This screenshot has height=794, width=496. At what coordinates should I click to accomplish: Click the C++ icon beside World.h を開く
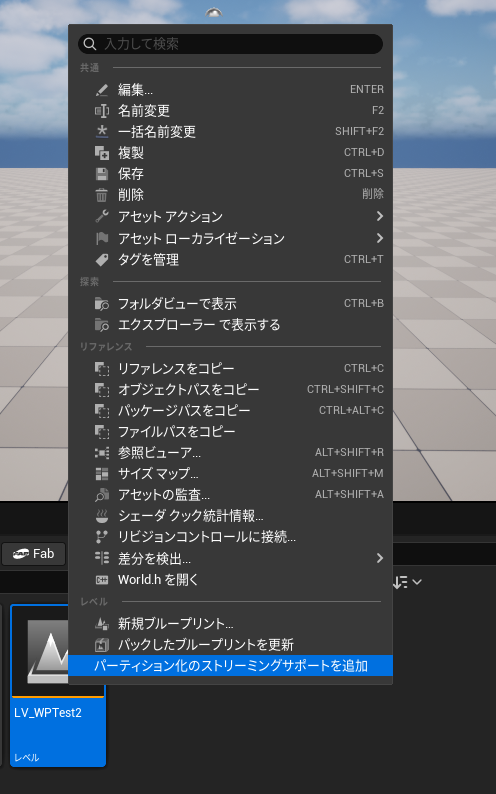(x=102, y=580)
